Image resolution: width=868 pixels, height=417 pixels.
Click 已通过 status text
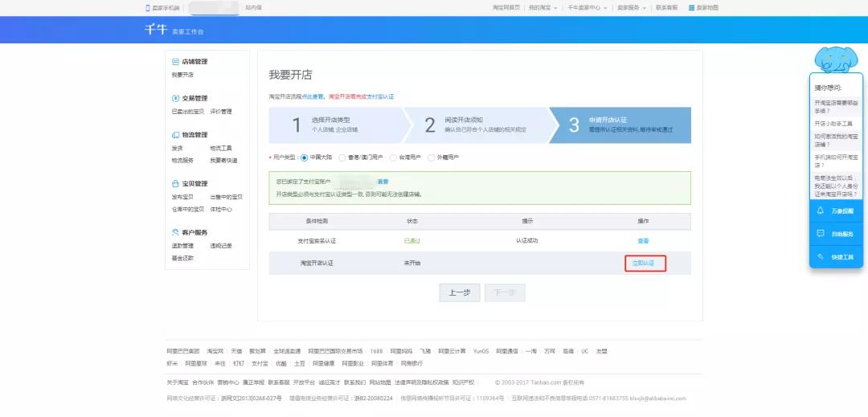click(x=411, y=240)
